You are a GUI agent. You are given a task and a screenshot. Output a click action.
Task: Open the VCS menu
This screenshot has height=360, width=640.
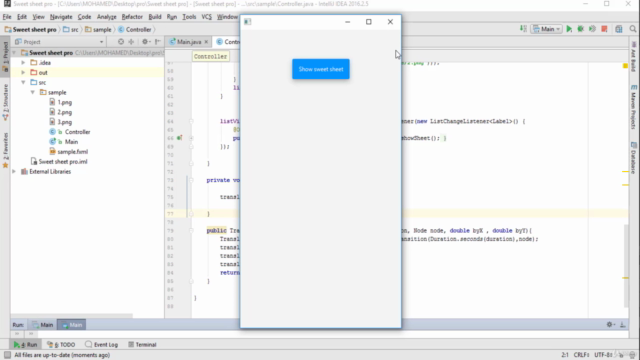(x=207, y=17)
